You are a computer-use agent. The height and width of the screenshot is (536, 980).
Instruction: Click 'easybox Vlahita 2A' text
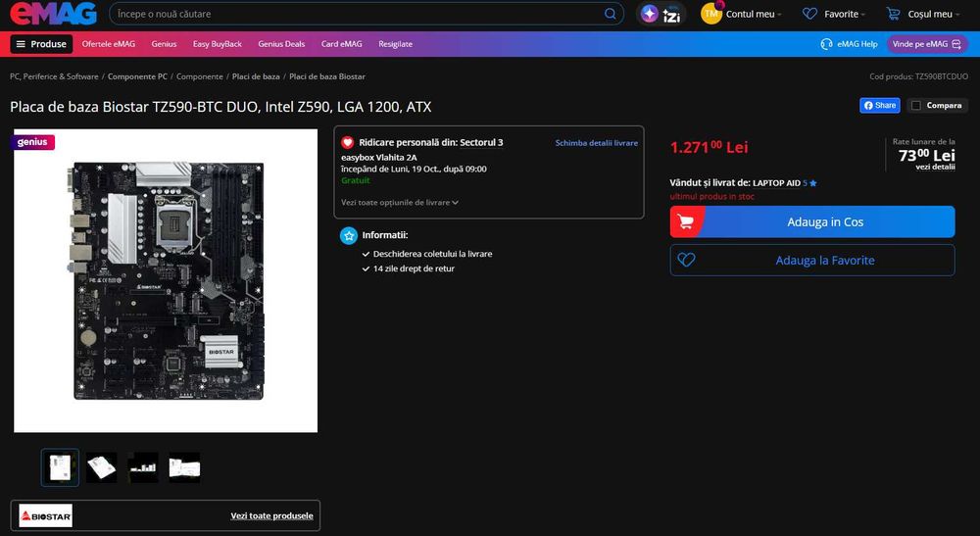pyautogui.click(x=378, y=158)
